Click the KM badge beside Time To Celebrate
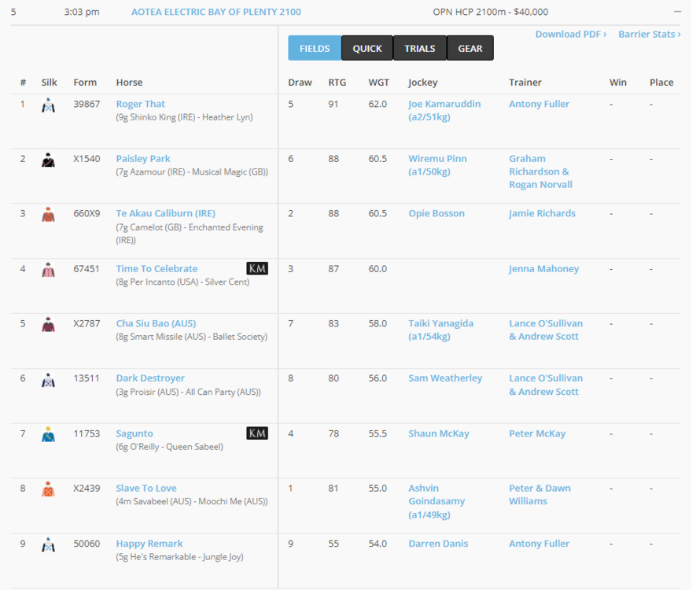Screen dimensions: 700x590 coord(257,269)
